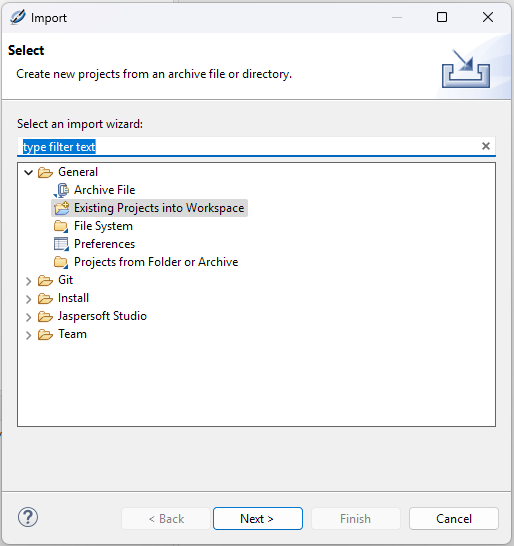Click the Archive File import icon
The width and height of the screenshot is (514, 546).
[x=61, y=190]
